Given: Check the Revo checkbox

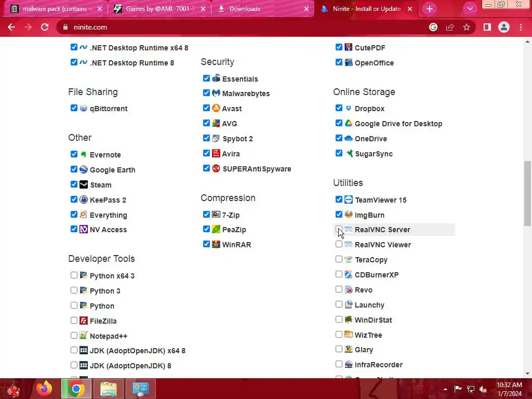Looking at the screenshot, I should coord(339,289).
